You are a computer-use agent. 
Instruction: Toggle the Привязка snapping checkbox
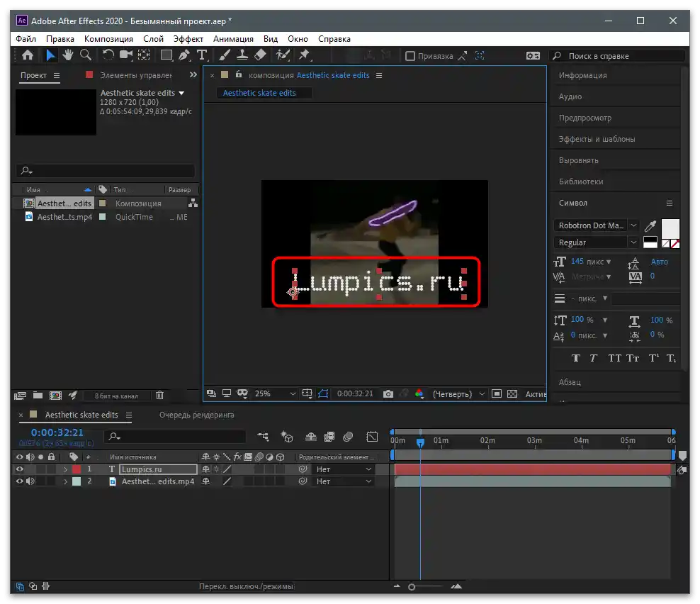tap(410, 56)
